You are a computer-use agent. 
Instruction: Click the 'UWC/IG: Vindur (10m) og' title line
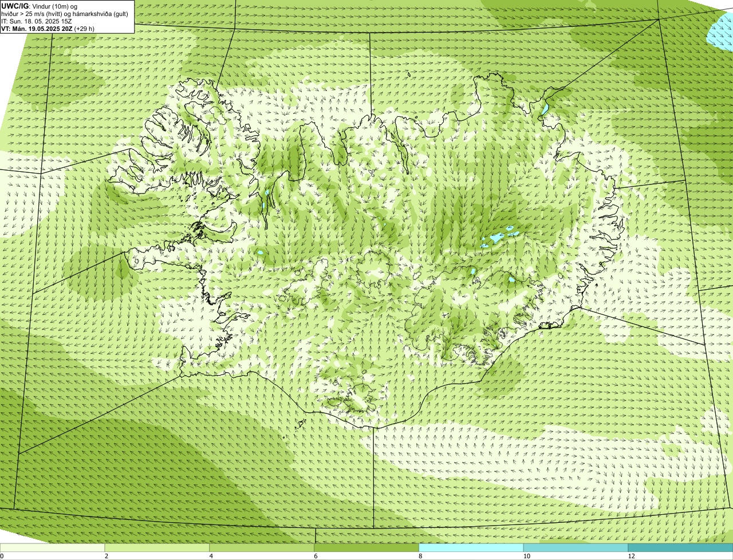(39, 6)
